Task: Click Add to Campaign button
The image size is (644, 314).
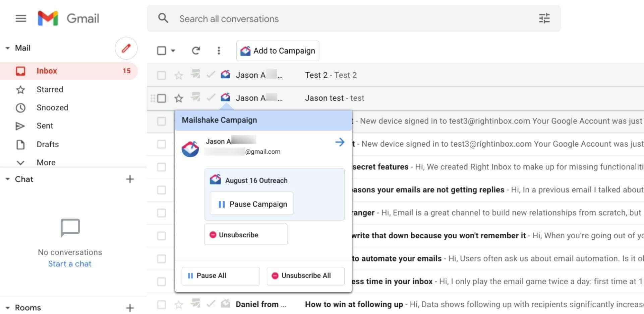Action: click(278, 51)
